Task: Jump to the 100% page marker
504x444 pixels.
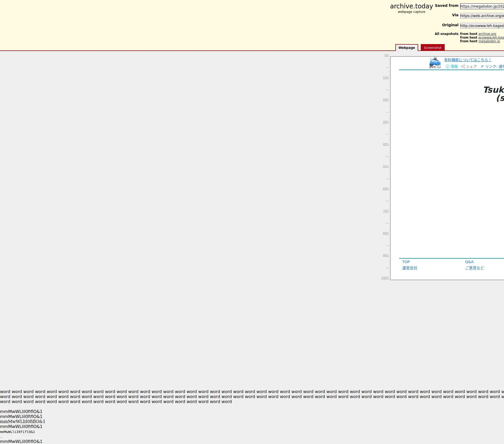Action: tap(385, 278)
